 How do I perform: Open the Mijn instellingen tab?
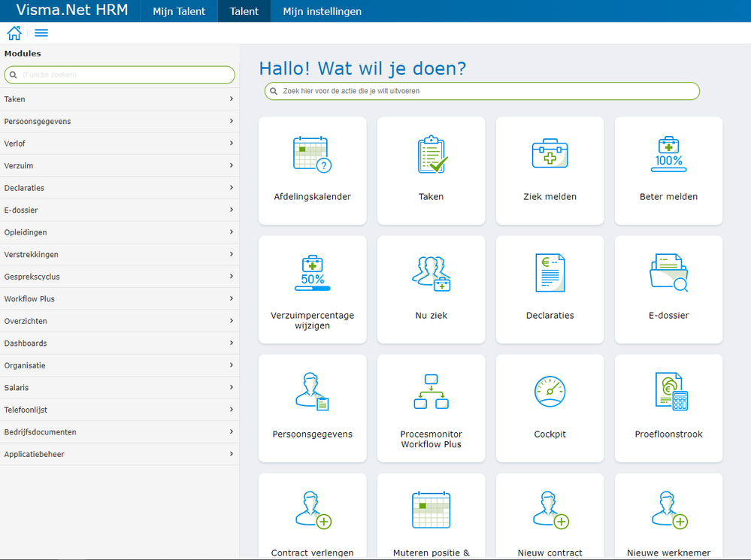(323, 11)
